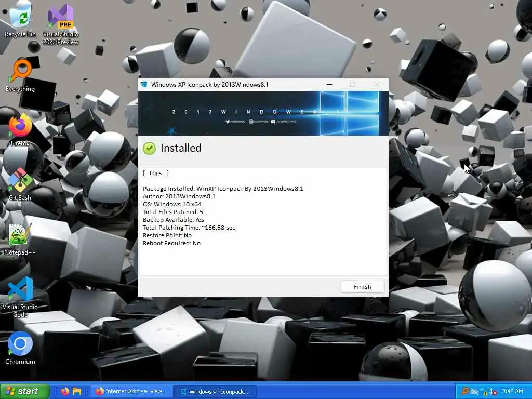Select Visual Studio 2022 Preview desktop icon
Screen dimensions: 532x399
pos(61,24)
